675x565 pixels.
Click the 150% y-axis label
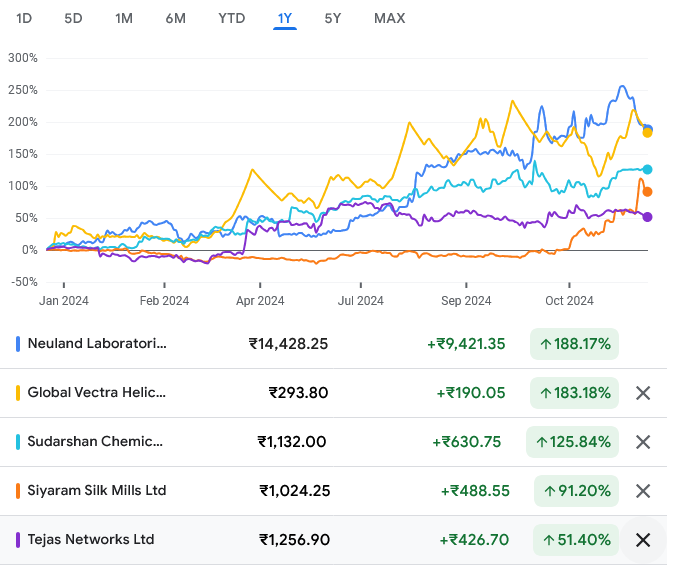[x=23, y=154]
